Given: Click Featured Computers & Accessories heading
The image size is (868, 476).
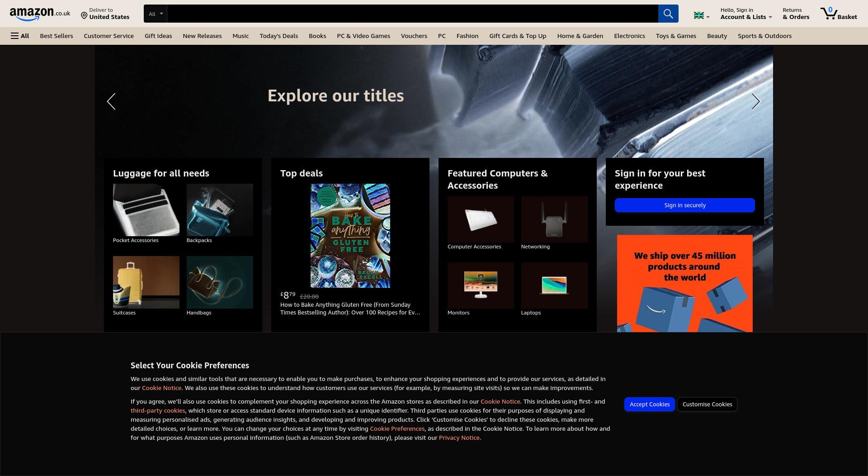Looking at the screenshot, I should 497,179.
